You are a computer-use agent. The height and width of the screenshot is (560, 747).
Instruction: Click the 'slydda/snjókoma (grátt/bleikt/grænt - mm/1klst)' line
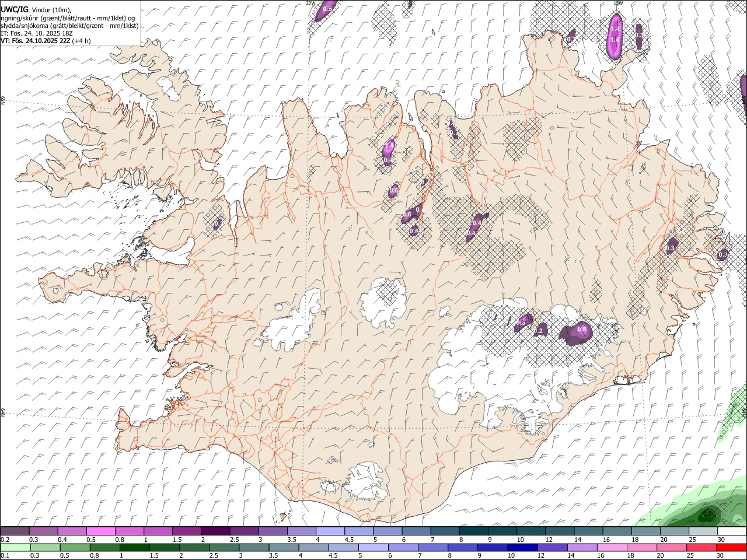(69, 26)
